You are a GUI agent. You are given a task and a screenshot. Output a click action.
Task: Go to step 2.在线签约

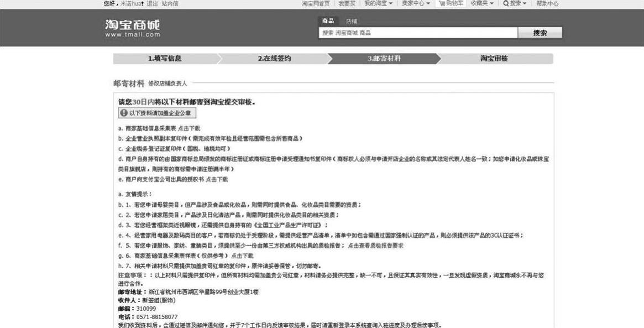point(274,59)
